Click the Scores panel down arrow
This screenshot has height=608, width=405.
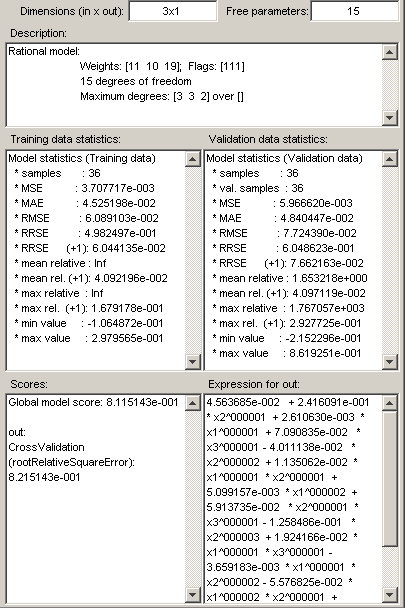click(x=193, y=594)
